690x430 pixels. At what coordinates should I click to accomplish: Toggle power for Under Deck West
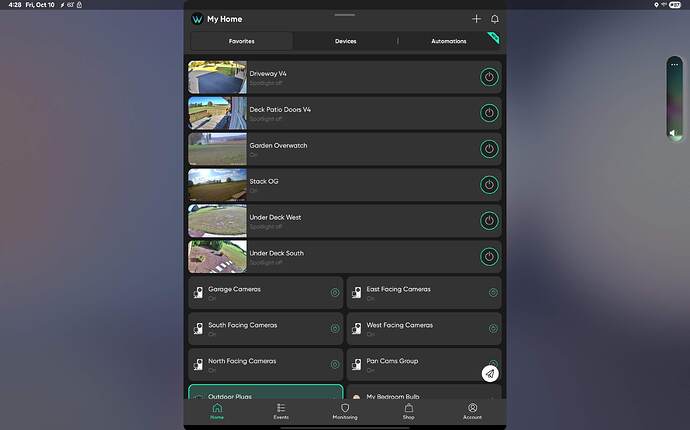[x=489, y=221]
